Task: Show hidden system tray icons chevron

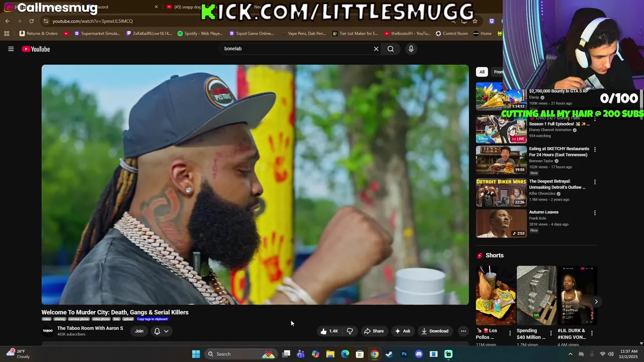Action: pos(570,354)
